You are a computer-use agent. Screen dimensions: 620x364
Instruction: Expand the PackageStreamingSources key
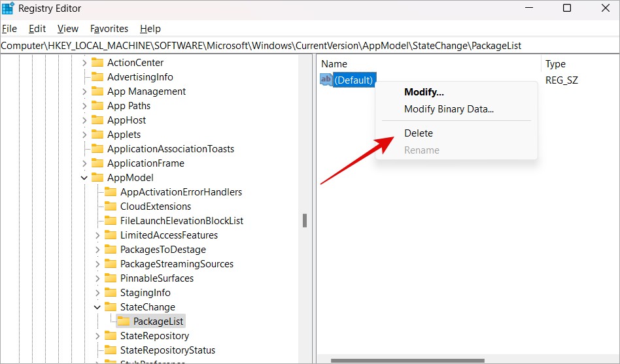(97, 263)
